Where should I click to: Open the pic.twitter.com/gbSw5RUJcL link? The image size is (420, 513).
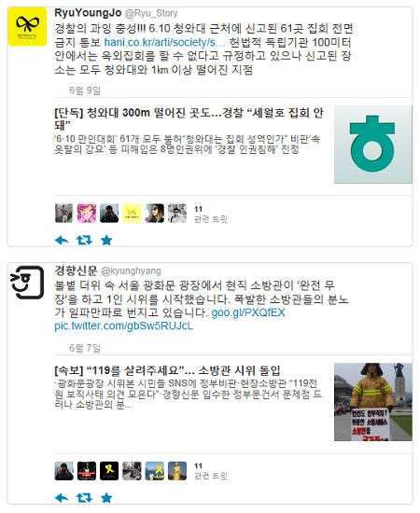[x=124, y=326]
